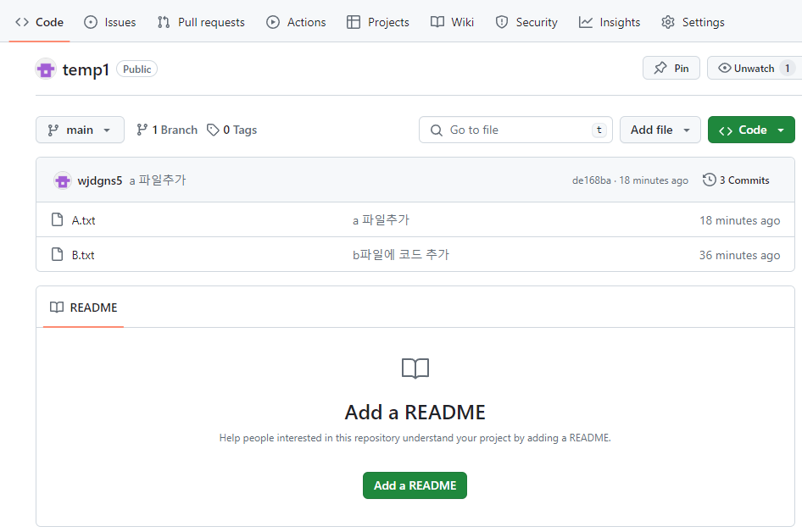Image resolution: width=802 pixels, height=532 pixels.
Task: Open the Projects tab
Action: coord(378,23)
